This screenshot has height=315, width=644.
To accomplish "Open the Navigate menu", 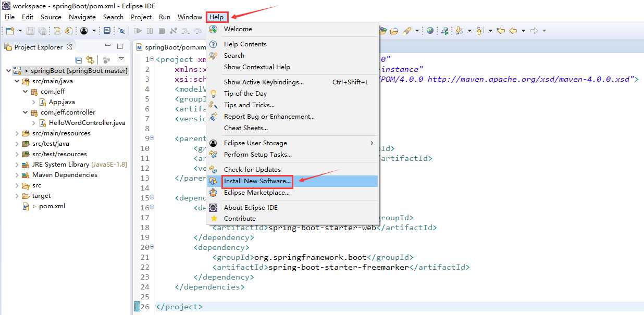I will [82, 17].
